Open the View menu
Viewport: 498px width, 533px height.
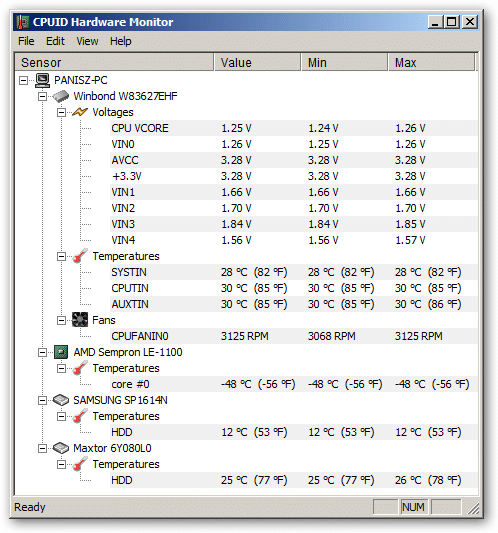point(87,41)
